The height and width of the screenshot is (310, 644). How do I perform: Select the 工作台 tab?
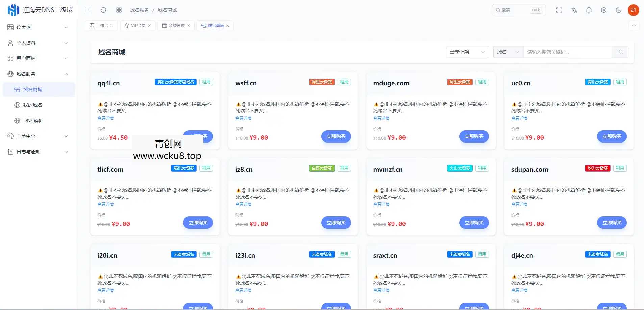coord(101,25)
